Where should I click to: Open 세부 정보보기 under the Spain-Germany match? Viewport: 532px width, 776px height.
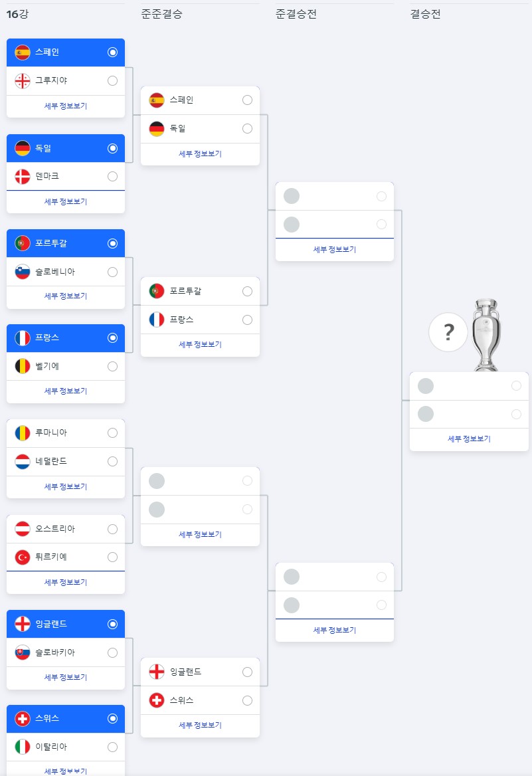tap(199, 153)
